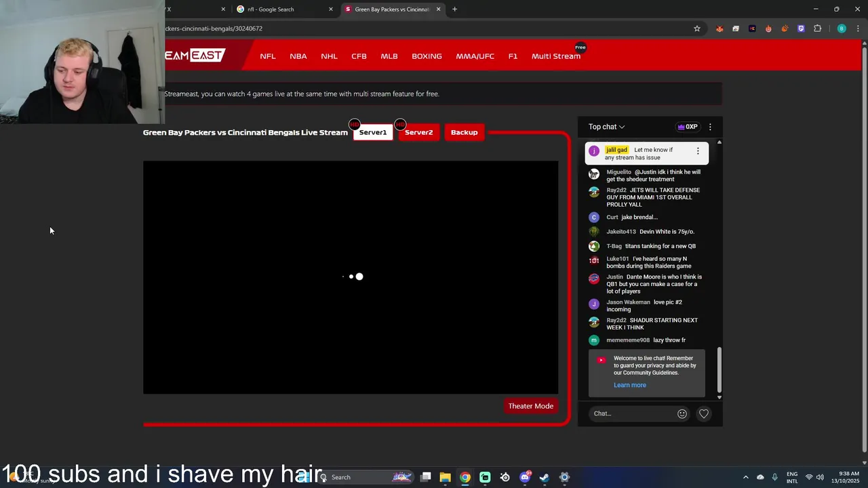Click the microphone tray icon

[774, 477]
